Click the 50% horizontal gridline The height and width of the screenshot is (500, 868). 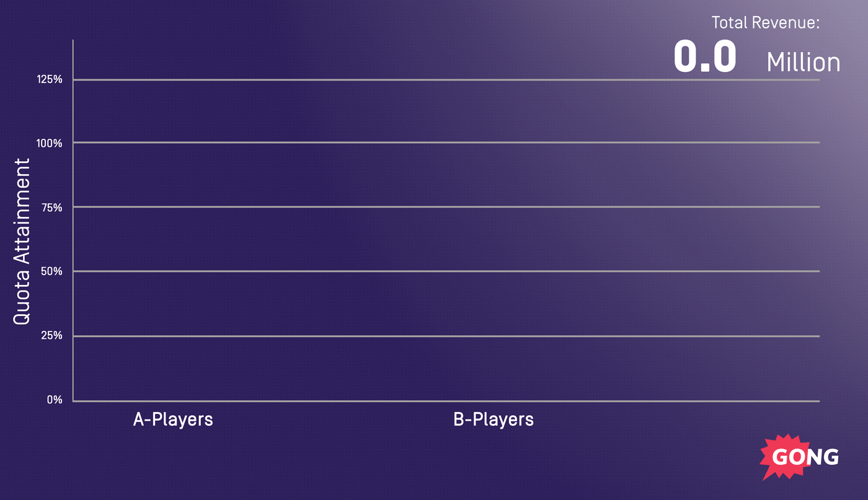click(446, 271)
